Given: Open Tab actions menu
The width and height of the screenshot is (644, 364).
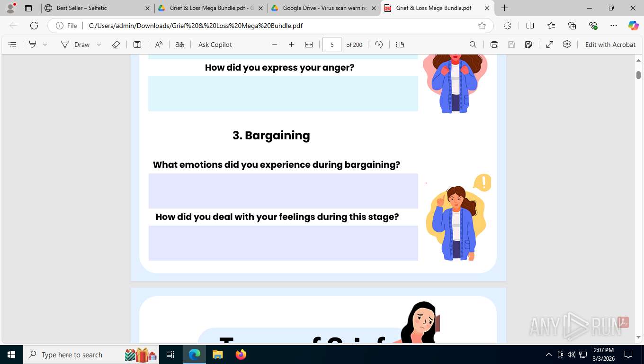Looking at the screenshot, I should (28, 8).
